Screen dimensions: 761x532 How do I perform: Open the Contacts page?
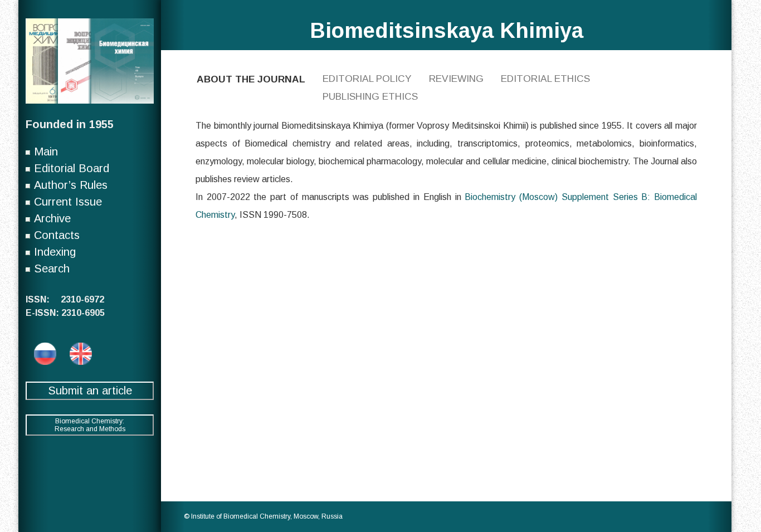coord(56,235)
